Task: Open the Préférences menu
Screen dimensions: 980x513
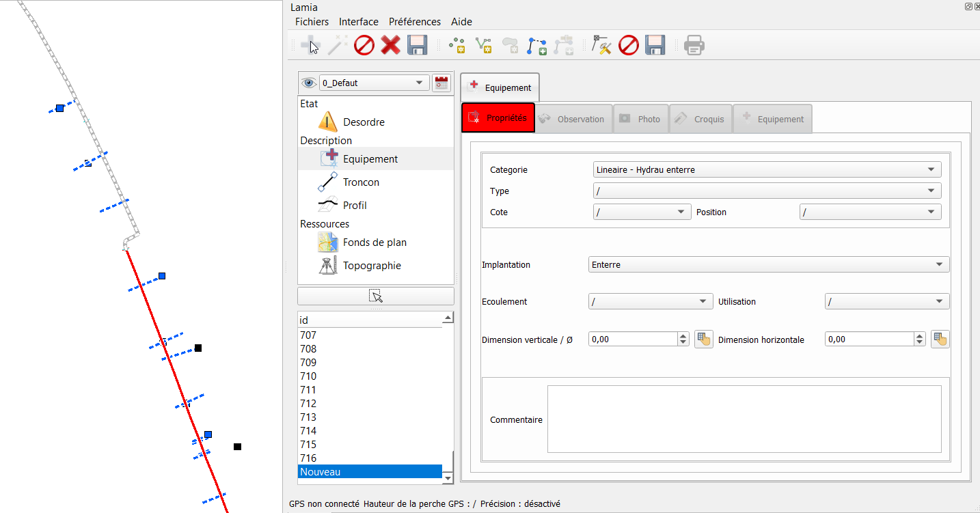Action: click(415, 22)
